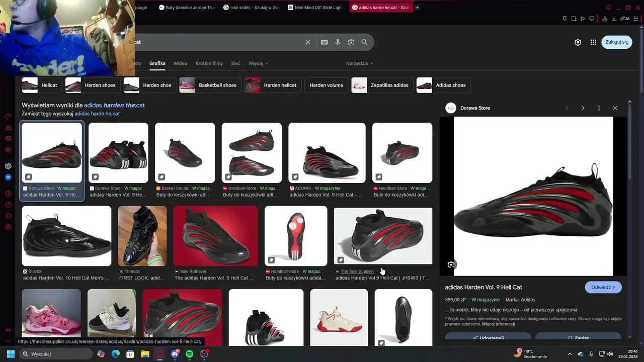Select the Grafika tab

pyautogui.click(x=157, y=63)
